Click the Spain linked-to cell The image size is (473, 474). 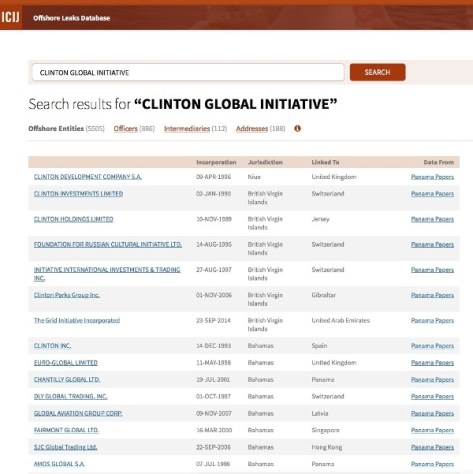click(319, 346)
